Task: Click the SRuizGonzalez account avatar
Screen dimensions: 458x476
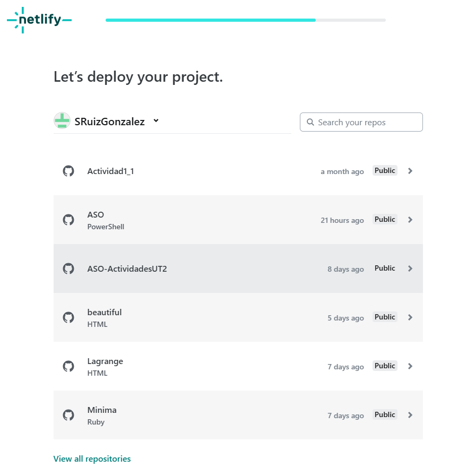Action: pyautogui.click(x=62, y=121)
